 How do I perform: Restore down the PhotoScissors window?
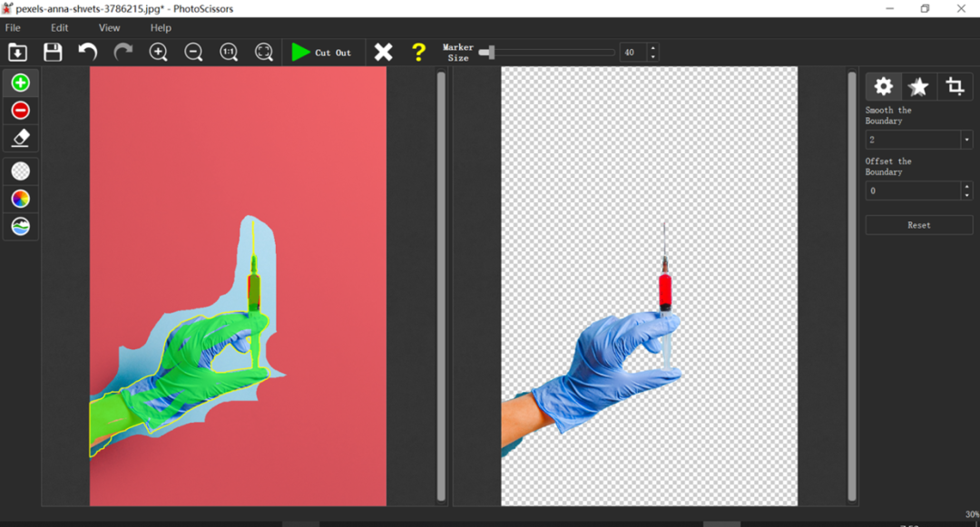pyautogui.click(x=925, y=8)
